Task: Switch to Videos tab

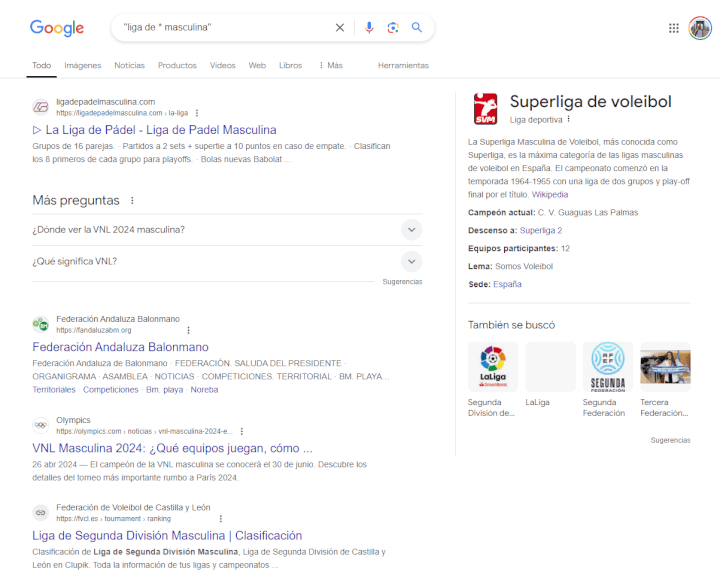Action: click(223, 65)
